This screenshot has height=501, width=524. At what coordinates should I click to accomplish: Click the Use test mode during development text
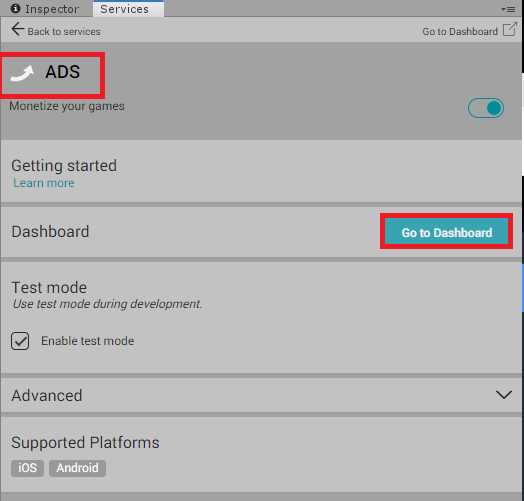(x=107, y=304)
